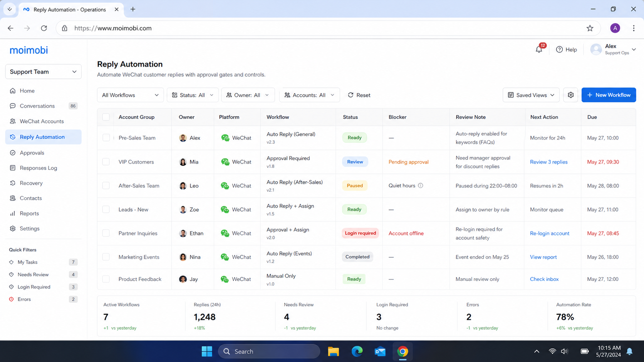This screenshot has height=362, width=644.
Task: Open File Explorer from the taskbar
Action: point(333,351)
